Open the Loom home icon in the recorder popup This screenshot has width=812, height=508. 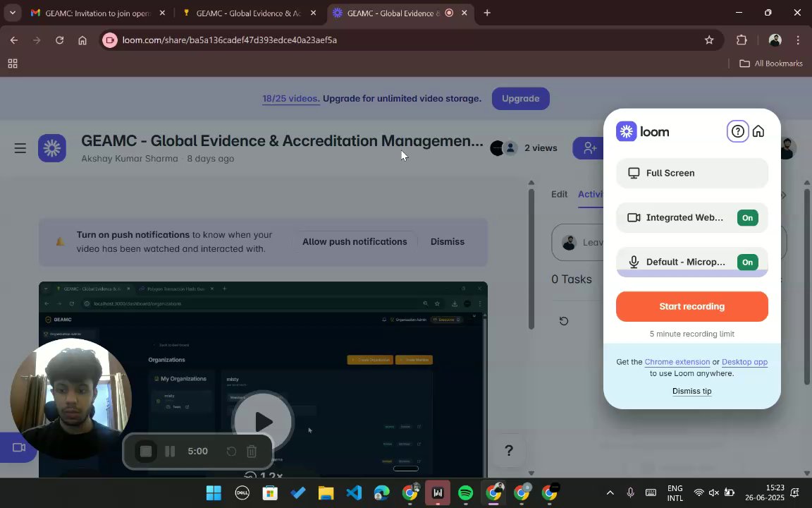pos(758,131)
